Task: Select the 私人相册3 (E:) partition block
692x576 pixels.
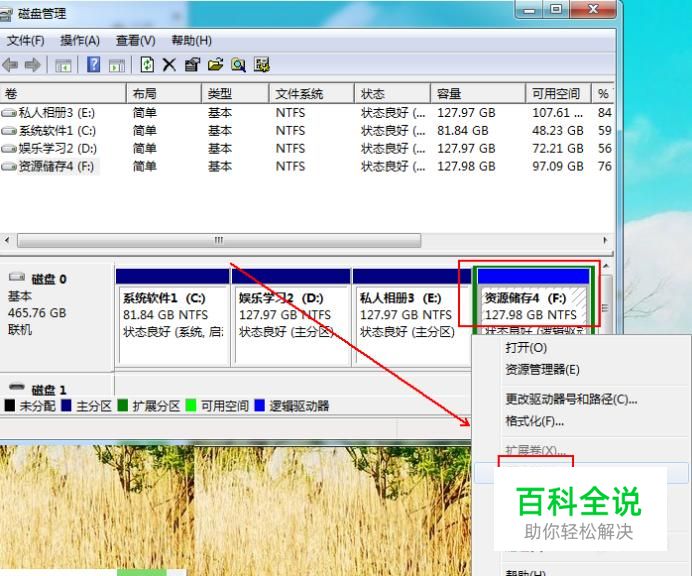Action: 410,318
